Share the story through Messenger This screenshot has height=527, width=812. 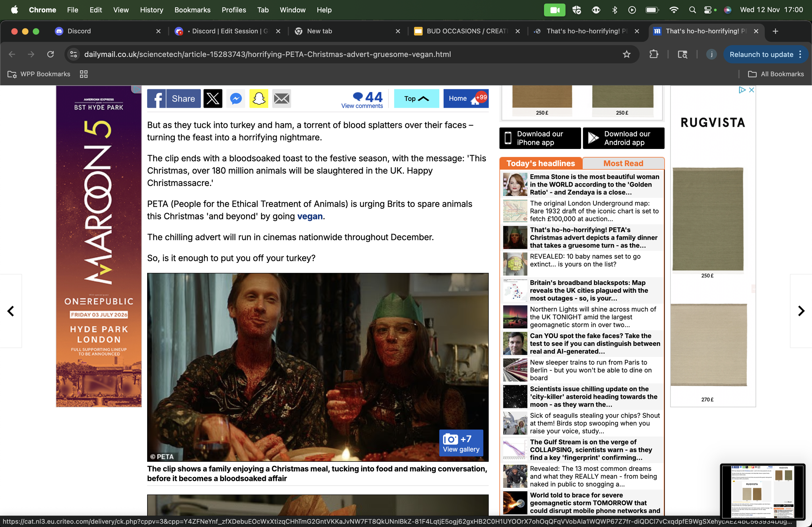click(235, 99)
